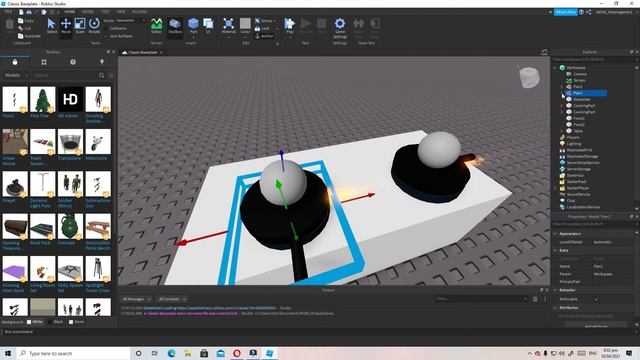The image size is (640, 360).
Task: Open the UI insert tool
Action: pyautogui.click(x=208, y=26)
